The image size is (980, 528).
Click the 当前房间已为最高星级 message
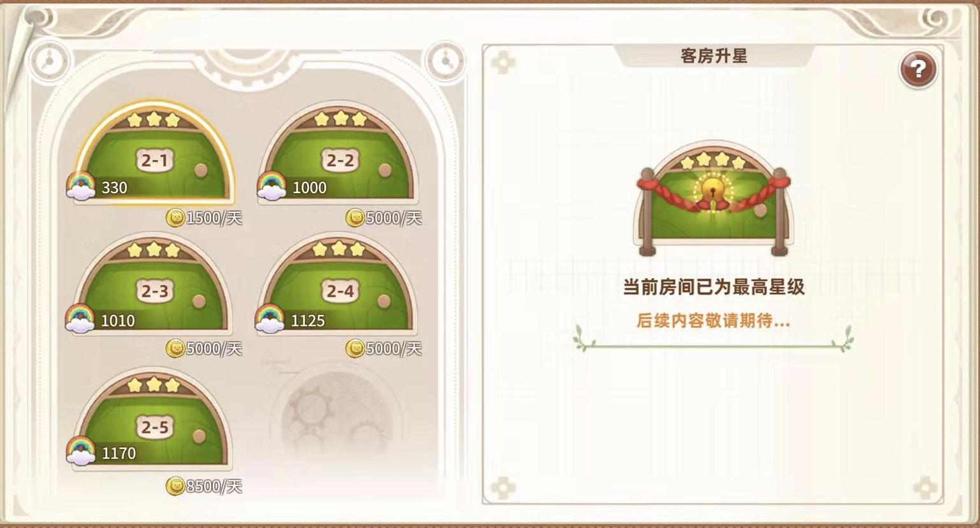tap(714, 287)
